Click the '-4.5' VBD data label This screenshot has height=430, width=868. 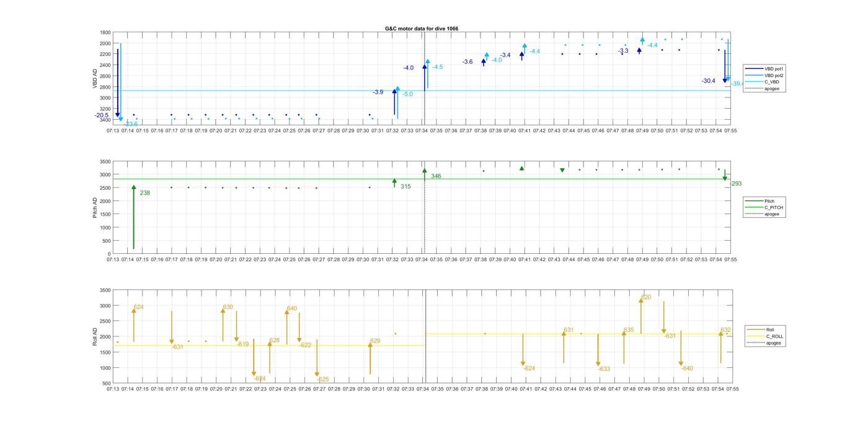438,67
